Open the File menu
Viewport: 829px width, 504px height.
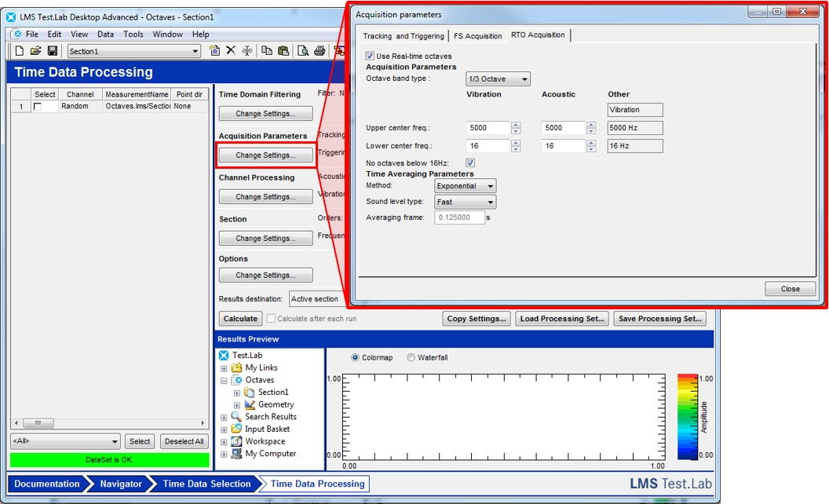pyautogui.click(x=32, y=34)
